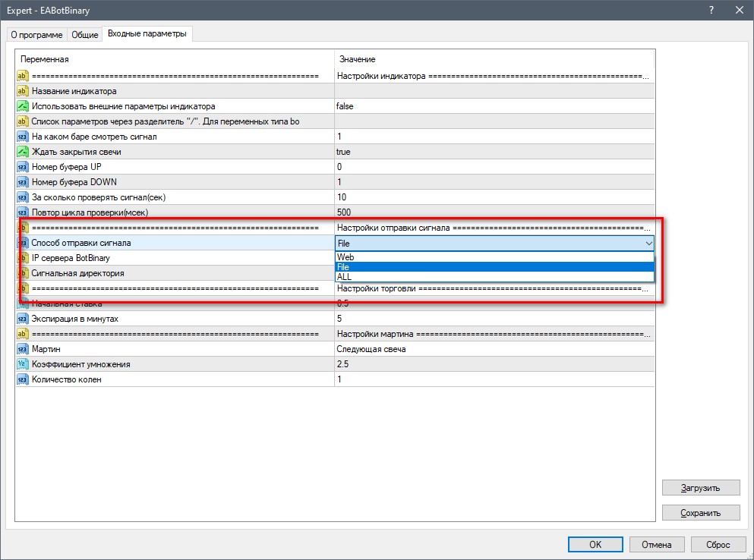The image size is (754, 560).
Task: Click the string icon for Список параметров row
Action: [22, 121]
